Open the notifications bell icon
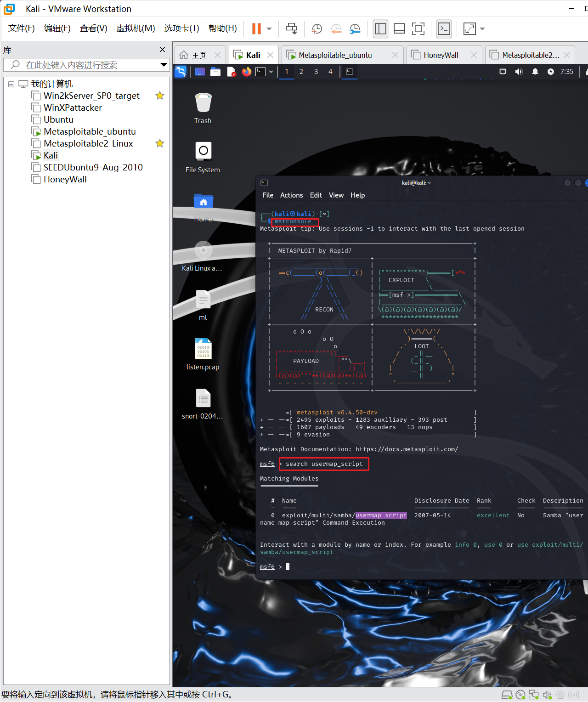 (535, 72)
